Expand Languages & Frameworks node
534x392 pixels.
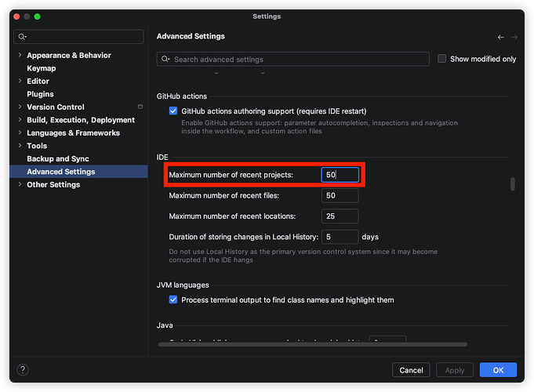click(20, 133)
